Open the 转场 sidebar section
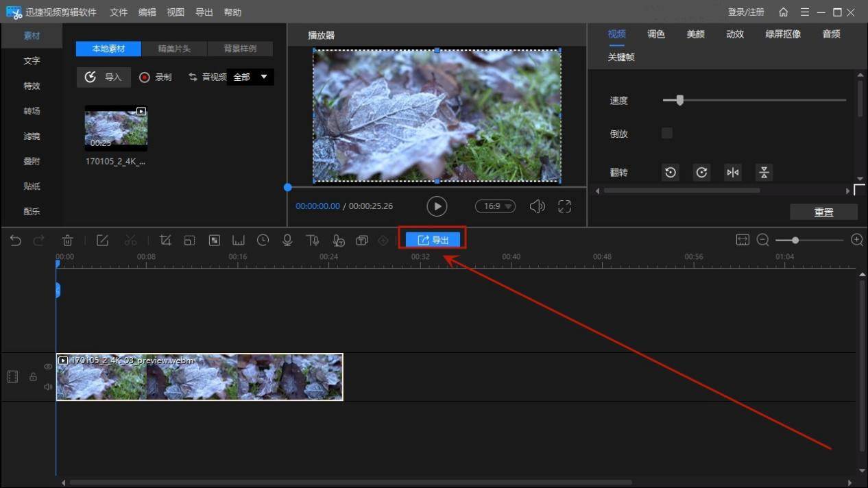Screen dimensions: 868x488 [x=32, y=111]
